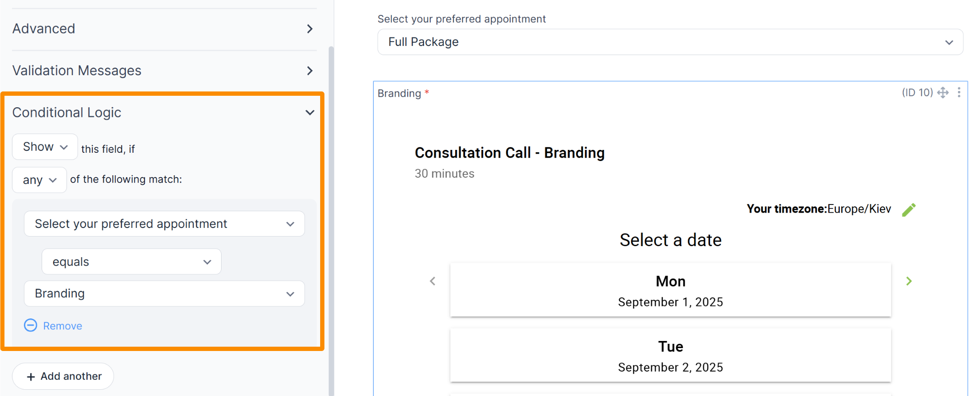Open the Full Package appointment dropdown
The height and width of the screenshot is (396, 980).
coord(669,42)
